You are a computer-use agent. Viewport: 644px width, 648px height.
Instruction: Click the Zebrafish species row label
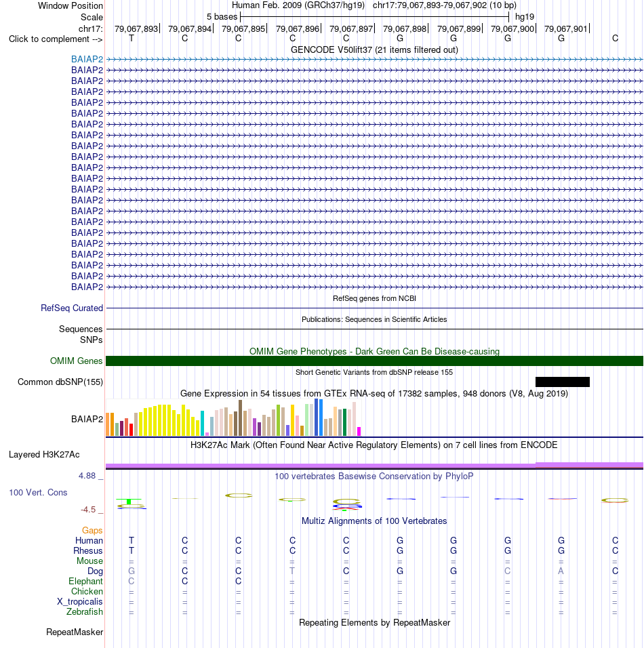coord(84,611)
